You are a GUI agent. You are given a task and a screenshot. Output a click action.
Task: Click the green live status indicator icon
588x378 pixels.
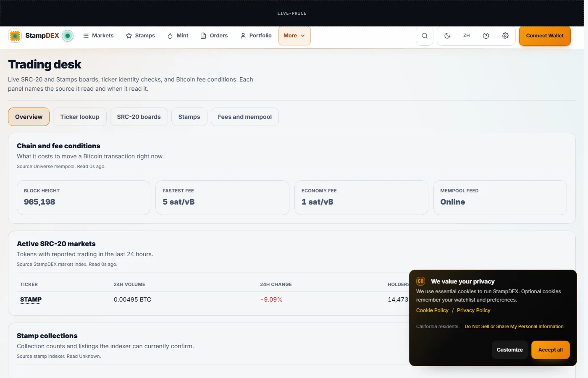tap(68, 36)
